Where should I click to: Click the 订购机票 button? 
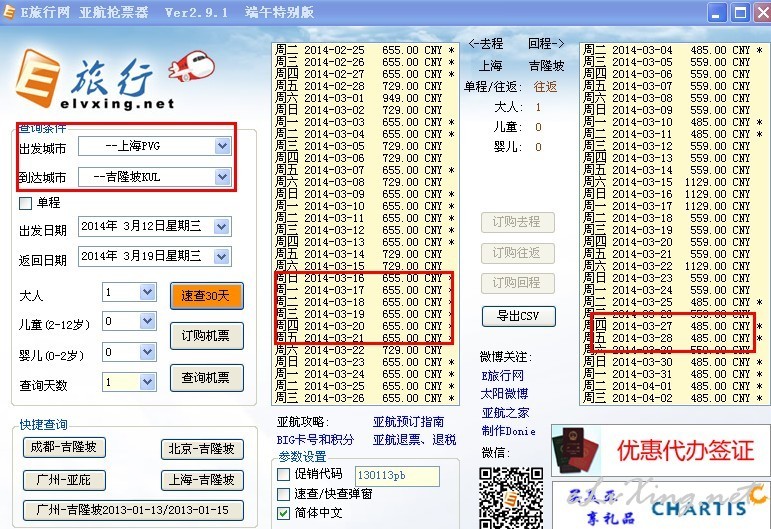207,336
